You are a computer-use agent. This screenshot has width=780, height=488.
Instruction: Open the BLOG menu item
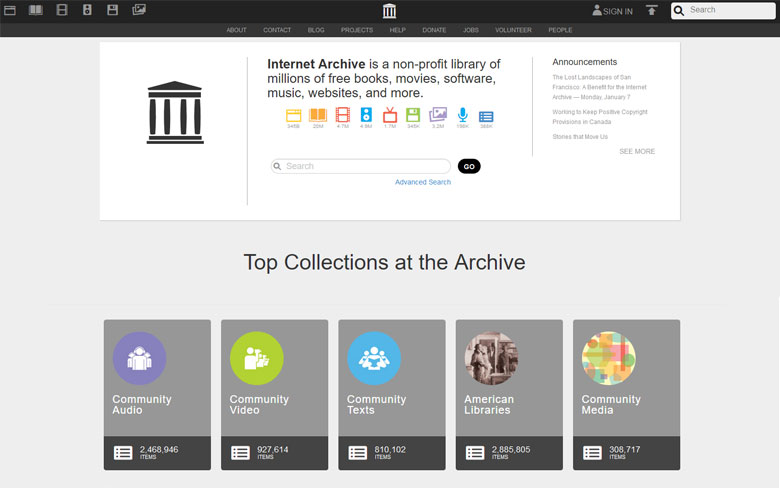[x=316, y=30]
